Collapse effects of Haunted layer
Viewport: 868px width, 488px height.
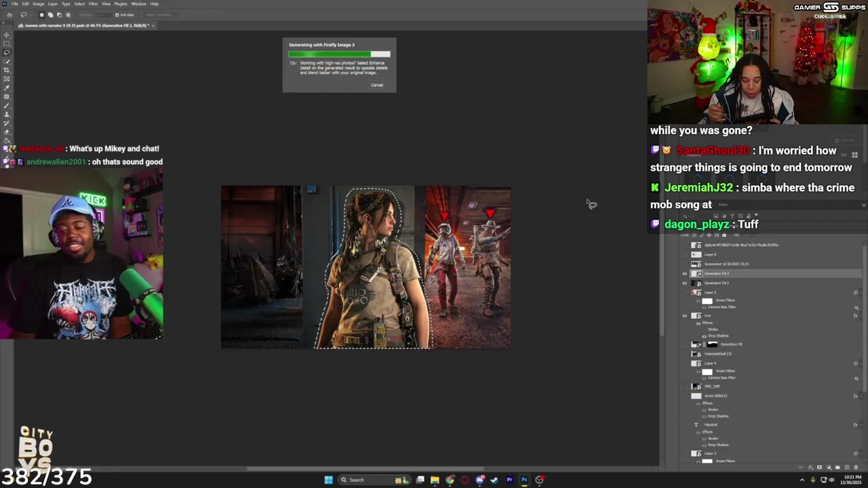(861, 425)
